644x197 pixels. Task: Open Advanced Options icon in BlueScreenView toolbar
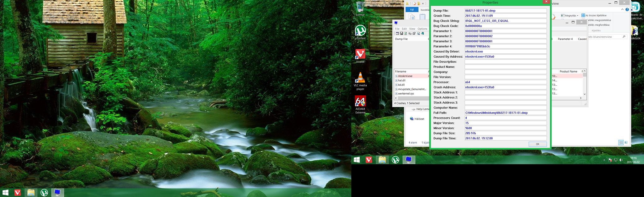point(397,33)
